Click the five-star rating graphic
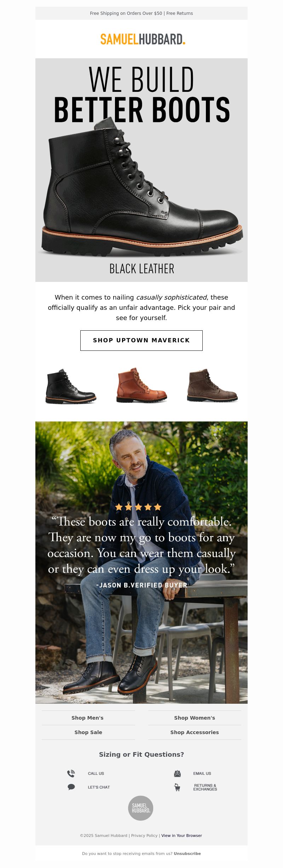The height and width of the screenshot is (868, 283). (138, 507)
